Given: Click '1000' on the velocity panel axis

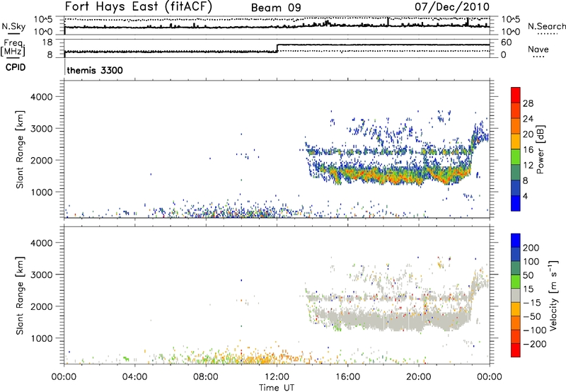Looking at the screenshot, I should pyautogui.click(x=42, y=338).
